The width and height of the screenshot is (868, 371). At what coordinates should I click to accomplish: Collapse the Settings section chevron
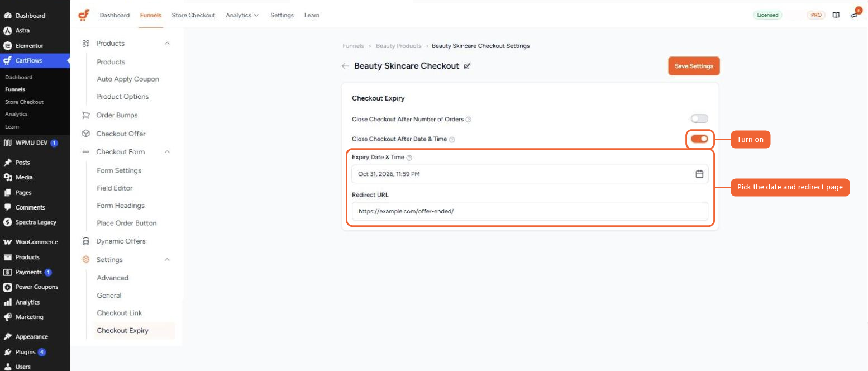click(x=167, y=260)
